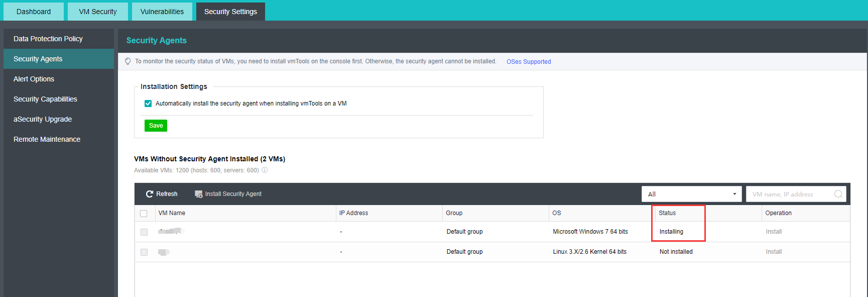Focus the VM name, IP address search field
The width and height of the screenshot is (868, 297).
pyautogui.click(x=788, y=194)
